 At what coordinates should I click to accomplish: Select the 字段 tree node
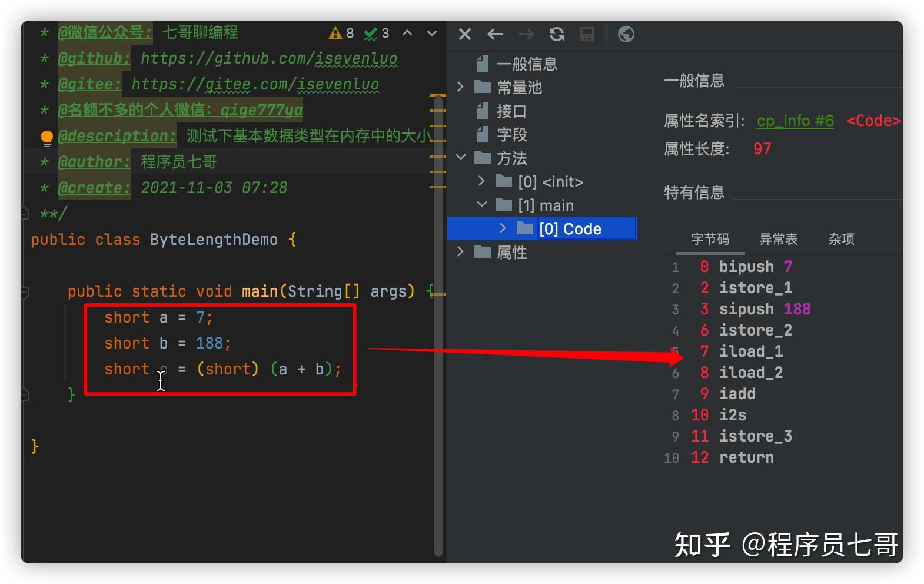[511, 134]
